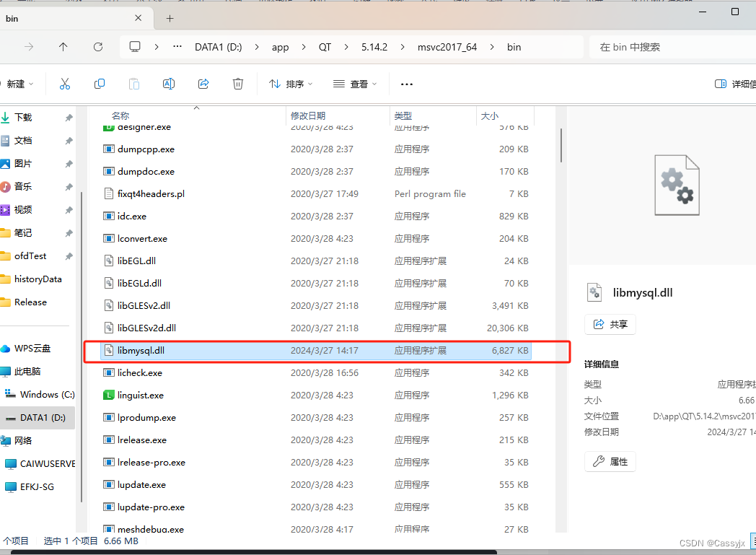Image resolution: width=756 pixels, height=555 pixels.
Task: Refresh the folder with the refresh icon
Action: (99, 47)
